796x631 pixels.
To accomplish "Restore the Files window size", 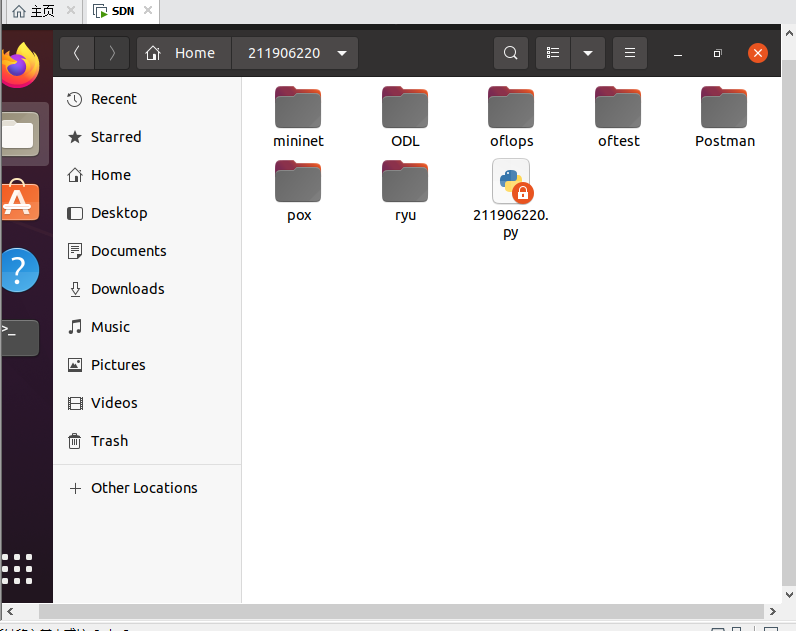I will coord(717,53).
